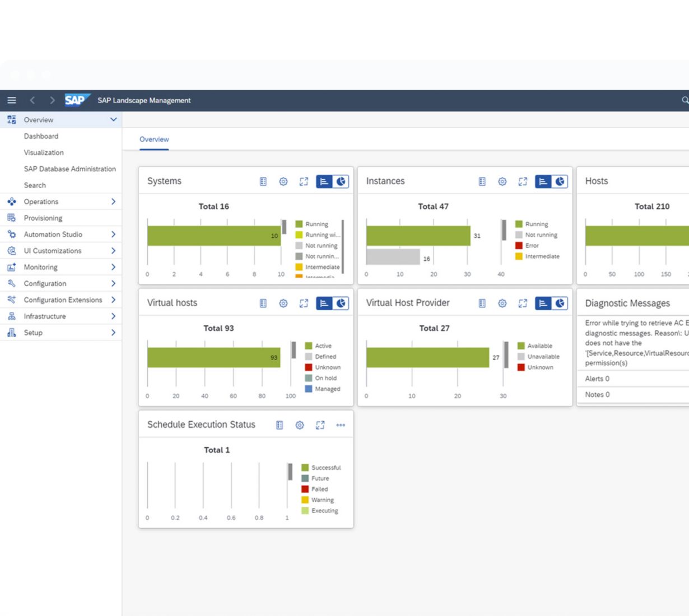
Task: Open Dashboard in the sidebar
Action: [41, 136]
